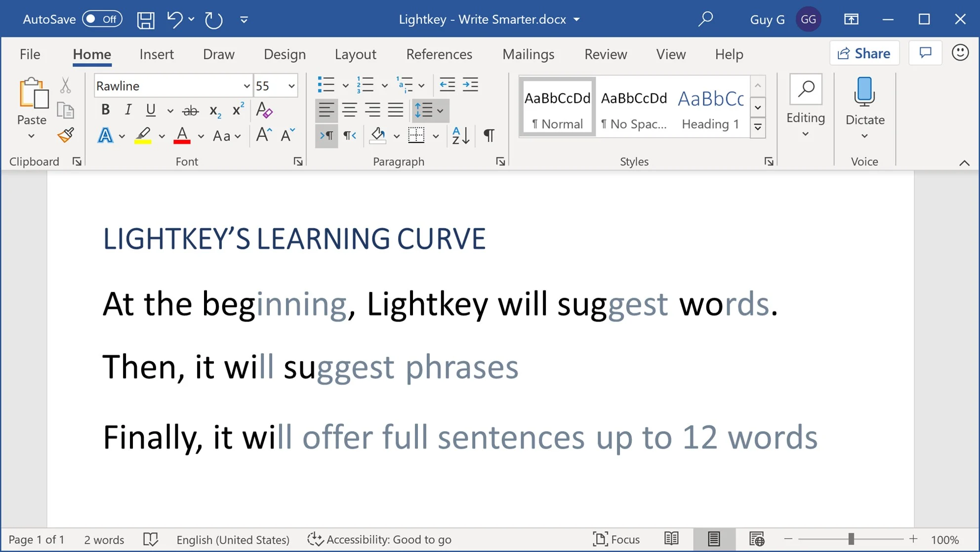Select the Home ribbon tab
This screenshot has height=552, width=980.
[91, 54]
